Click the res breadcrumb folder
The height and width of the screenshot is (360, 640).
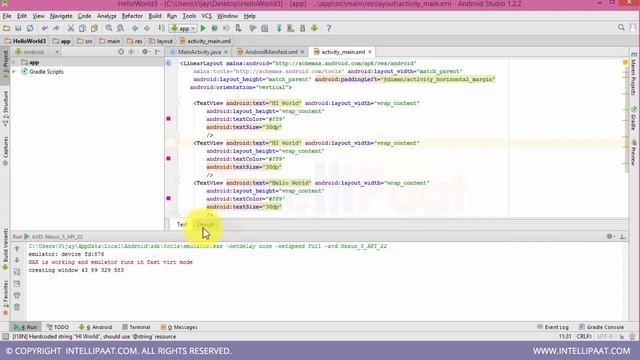pos(135,41)
